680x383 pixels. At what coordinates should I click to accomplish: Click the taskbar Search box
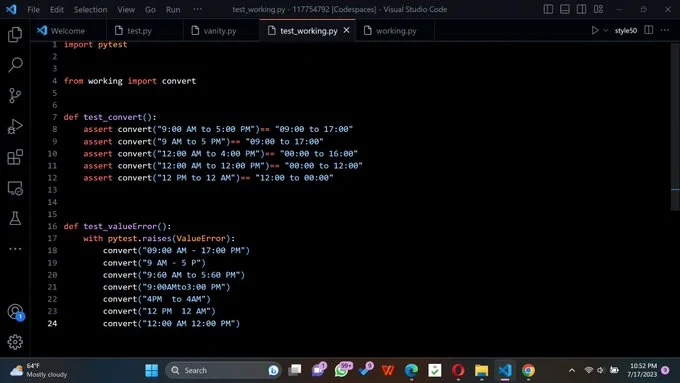click(x=223, y=370)
